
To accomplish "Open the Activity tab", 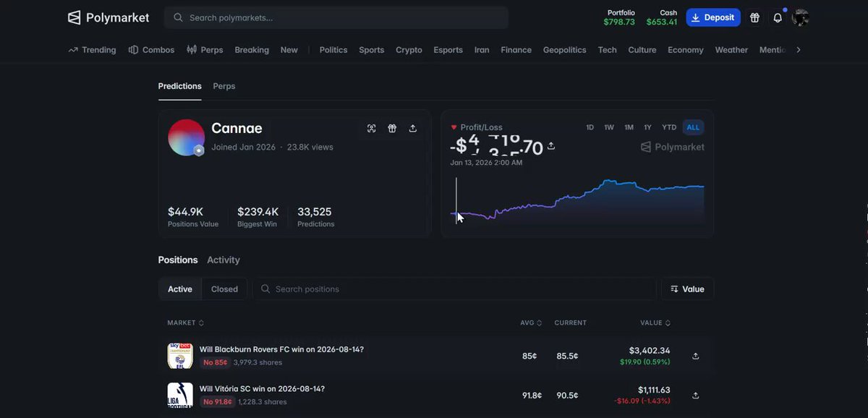I will click(224, 260).
